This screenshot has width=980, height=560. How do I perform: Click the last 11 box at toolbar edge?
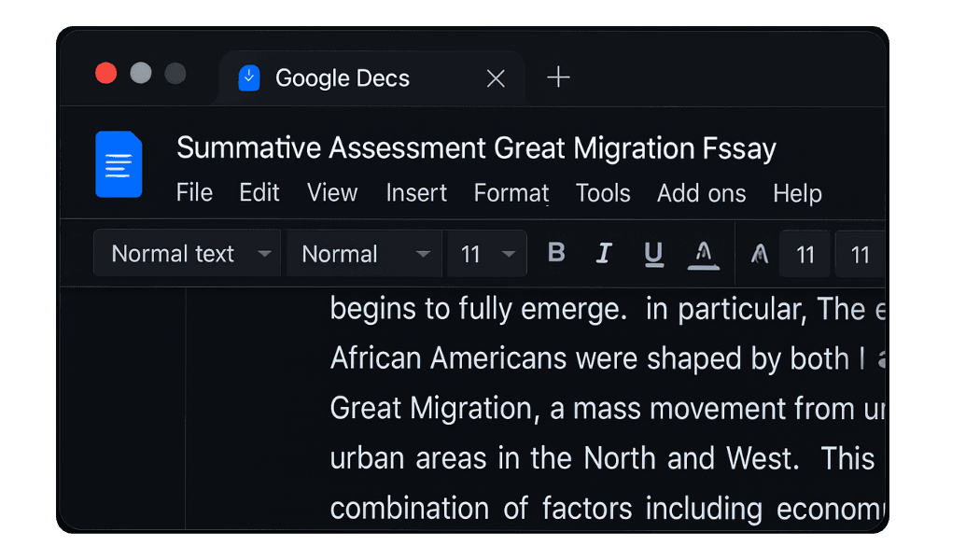pyautogui.click(x=861, y=254)
